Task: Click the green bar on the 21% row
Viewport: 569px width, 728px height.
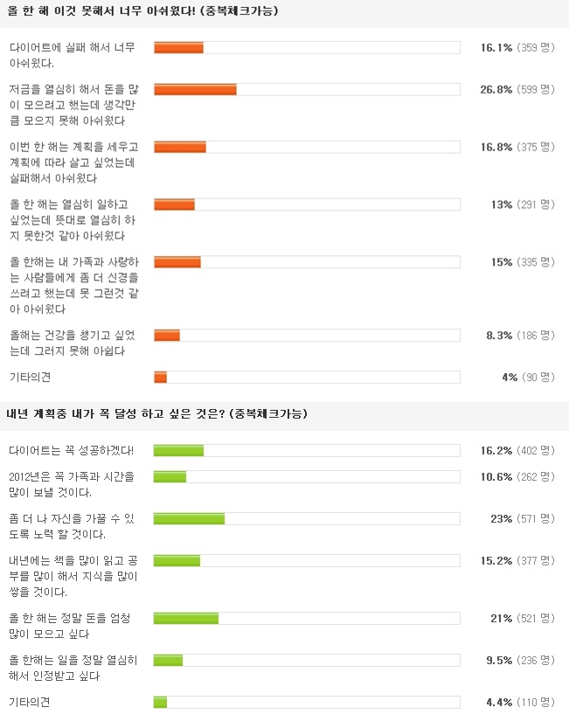Action: pos(185,619)
